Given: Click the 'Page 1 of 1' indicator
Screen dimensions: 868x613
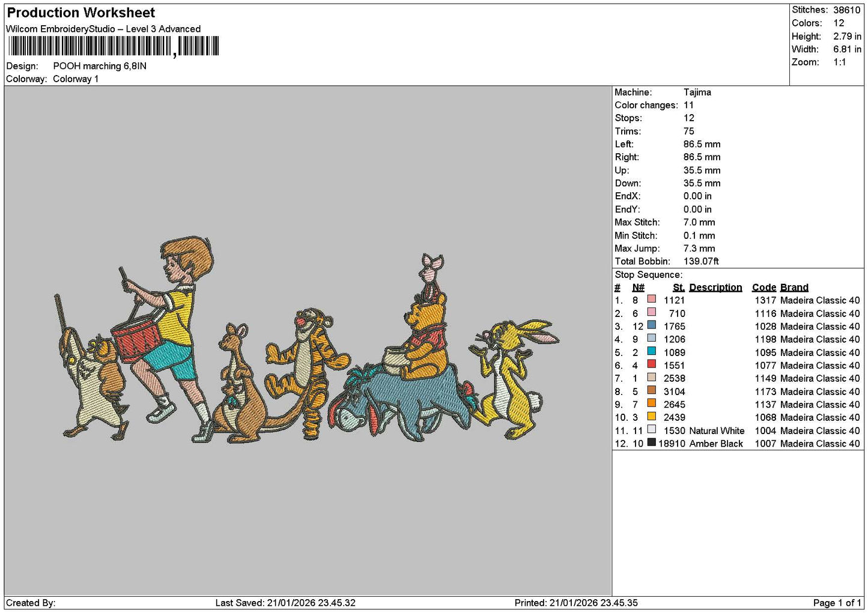Looking at the screenshot, I should coord(837,603).
